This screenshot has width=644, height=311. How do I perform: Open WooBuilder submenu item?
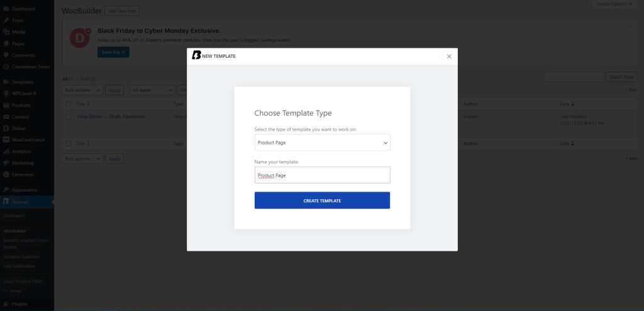tap(14, 231)
